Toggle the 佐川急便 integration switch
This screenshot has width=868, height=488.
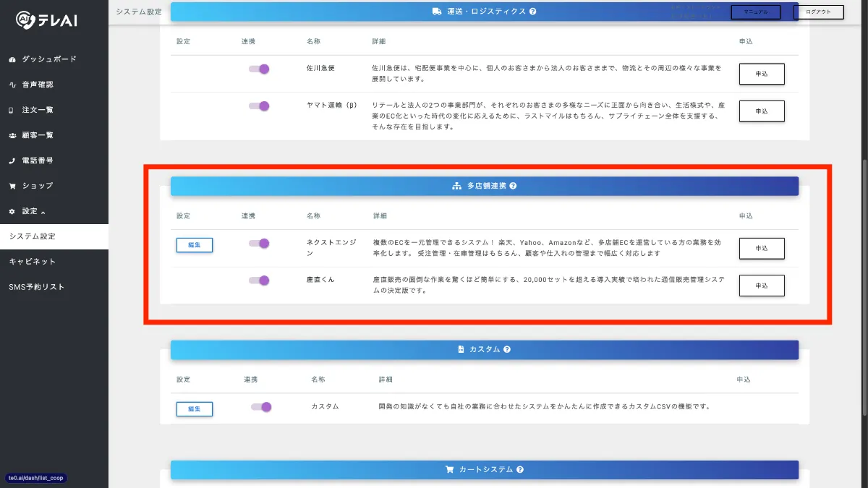259,69
